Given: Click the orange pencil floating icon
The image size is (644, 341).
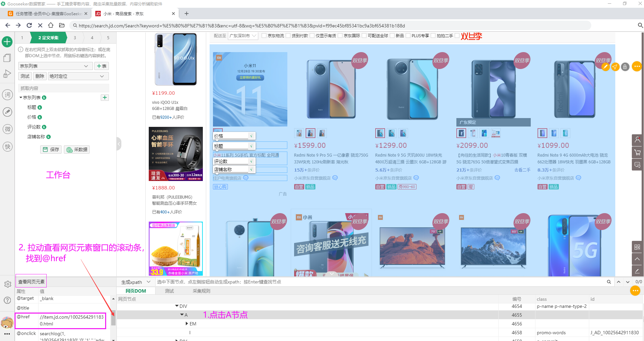Looking at the screenshot, I should pyautogui.click(x=605, y=67).
